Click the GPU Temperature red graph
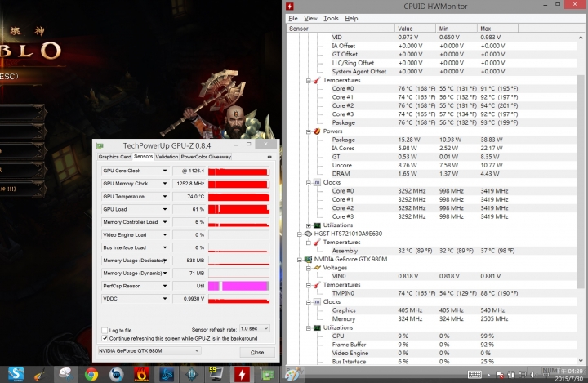This screenshot has height=383, width=588. (x=238, y=197)
